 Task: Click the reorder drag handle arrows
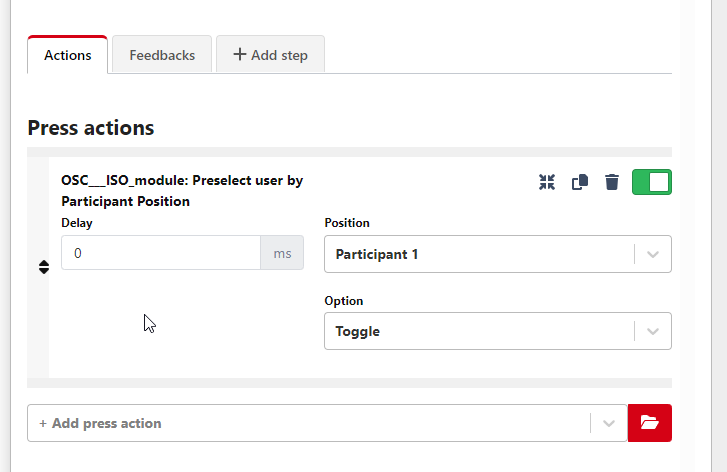click(44, 267)
